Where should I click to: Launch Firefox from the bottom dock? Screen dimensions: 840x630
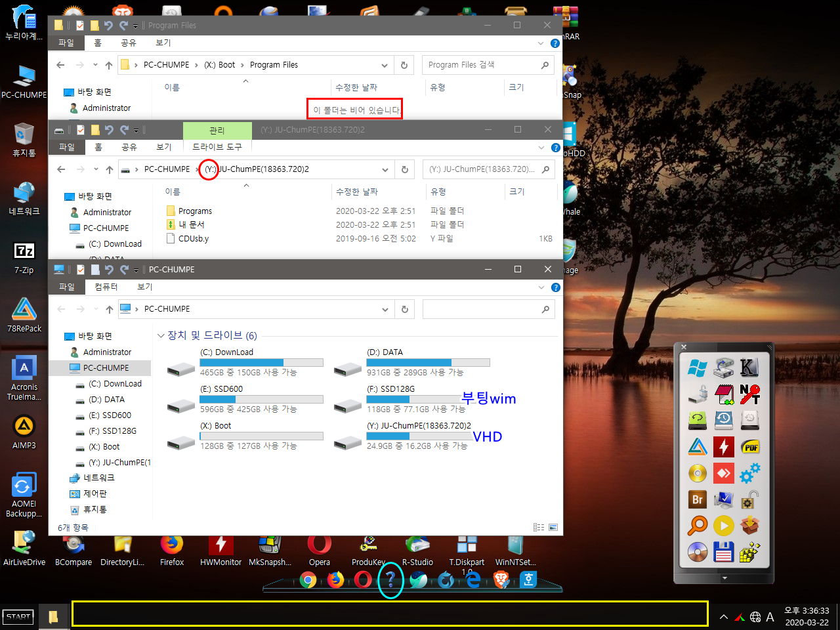pyautogui.click(x=335, y=579)
